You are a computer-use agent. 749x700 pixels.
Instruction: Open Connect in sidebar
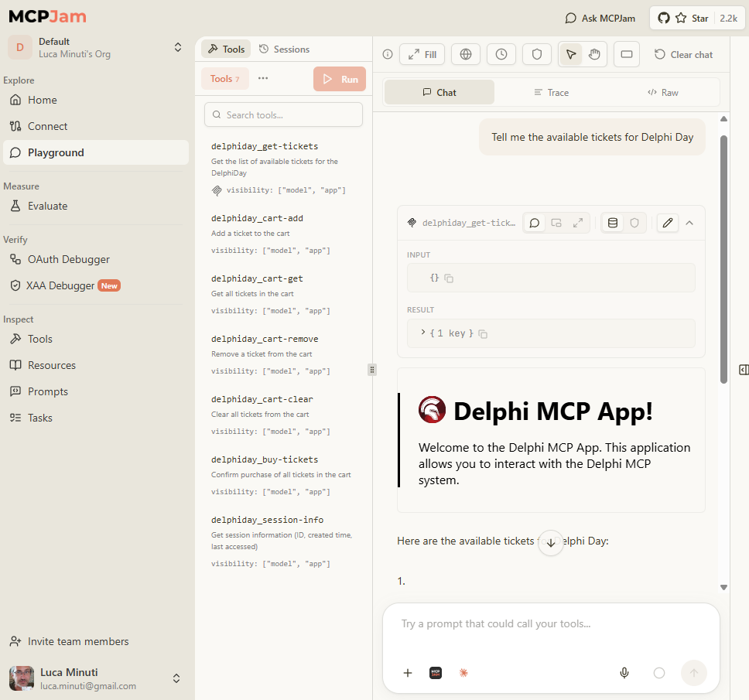96,126
